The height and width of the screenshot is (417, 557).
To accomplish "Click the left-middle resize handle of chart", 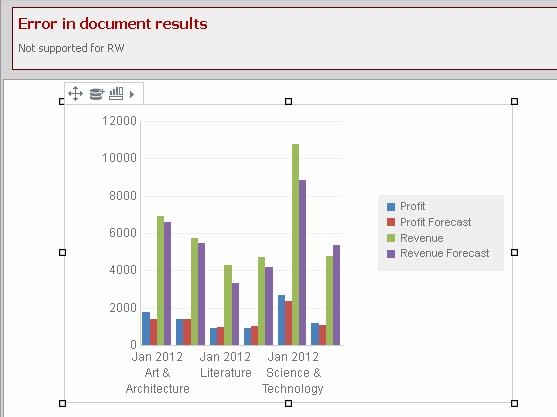I will 62,253.
